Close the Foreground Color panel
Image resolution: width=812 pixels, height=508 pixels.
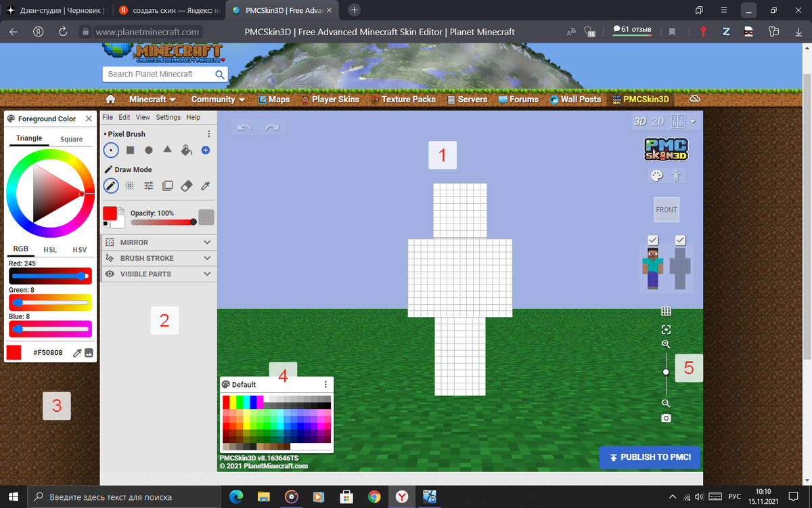coord(89,119)
